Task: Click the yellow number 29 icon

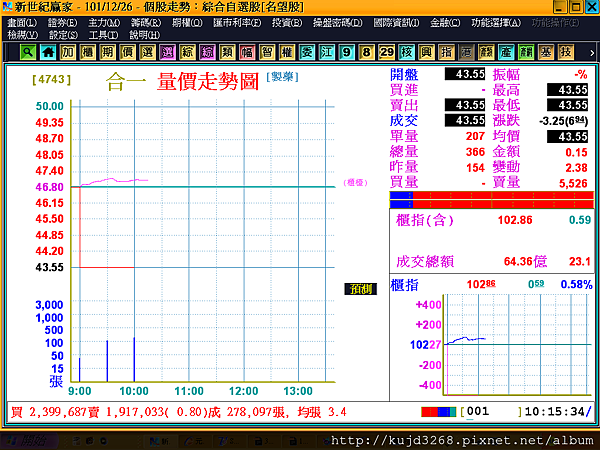Action: 386,52
